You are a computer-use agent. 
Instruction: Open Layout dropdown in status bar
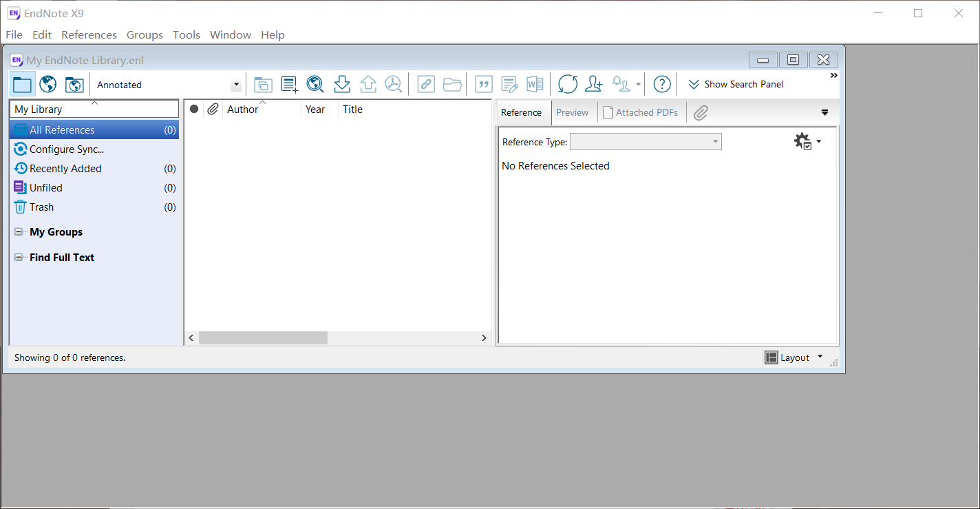click(794, 357)
